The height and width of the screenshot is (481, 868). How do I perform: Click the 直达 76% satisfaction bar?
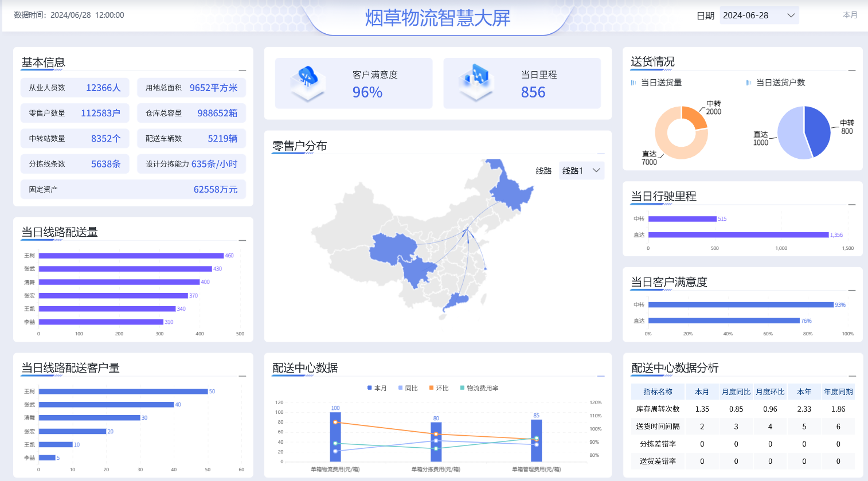[x=724, y=321]
